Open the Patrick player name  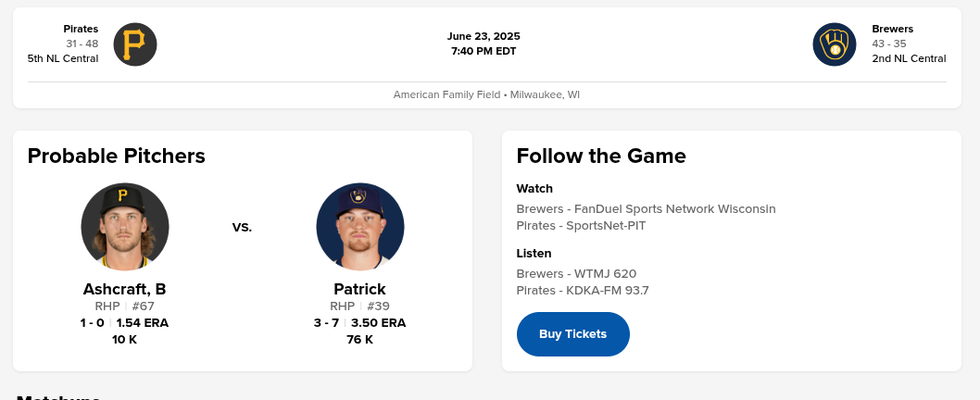359,289
